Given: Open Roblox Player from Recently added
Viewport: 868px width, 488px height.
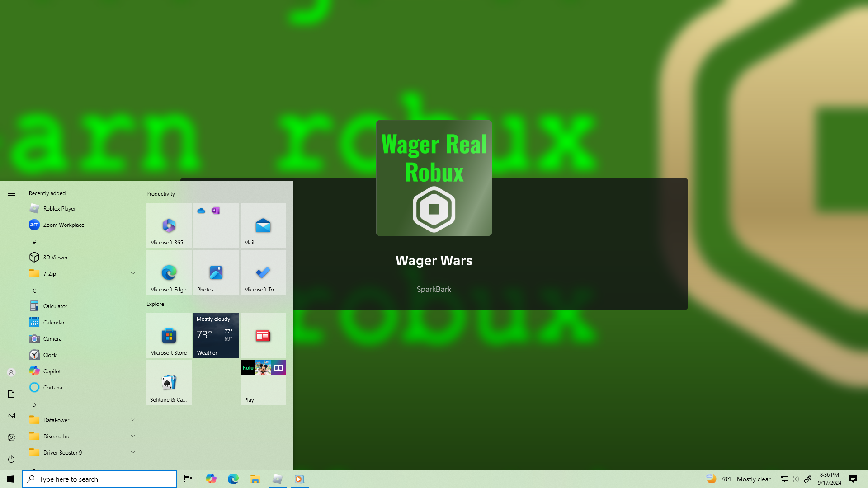Looking at the screenshot, I should tap(59, 208).
